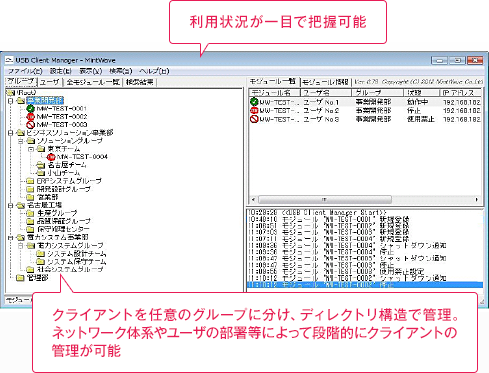Click folder icon of 開発設計グループ
The width and height of the screenshot is (489, 373).
coord(30,189)
